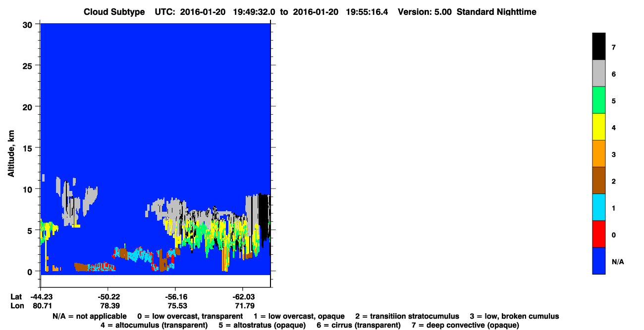This screenshot has height=330, width=644.
Task: Click the altitude tick label '25'
Action: click(x=29, y=65)
